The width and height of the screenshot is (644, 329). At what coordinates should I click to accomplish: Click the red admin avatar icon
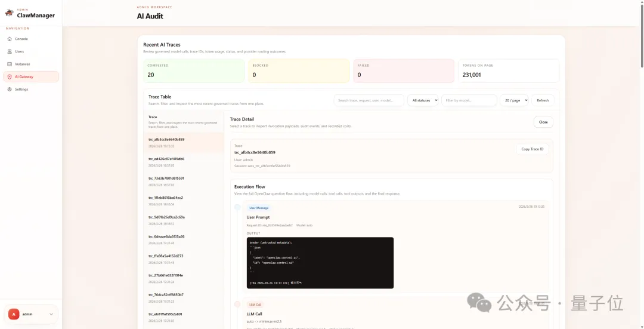[x=14, y=314]
